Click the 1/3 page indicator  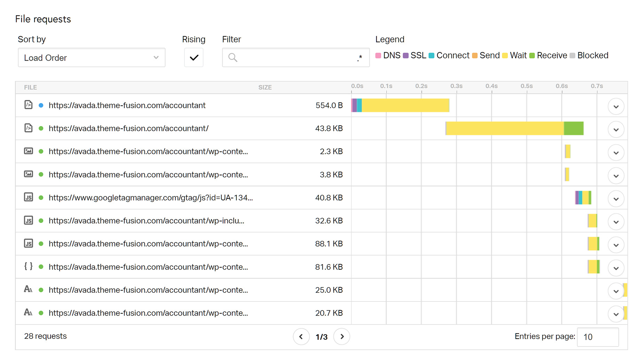(x=322, y=337)
